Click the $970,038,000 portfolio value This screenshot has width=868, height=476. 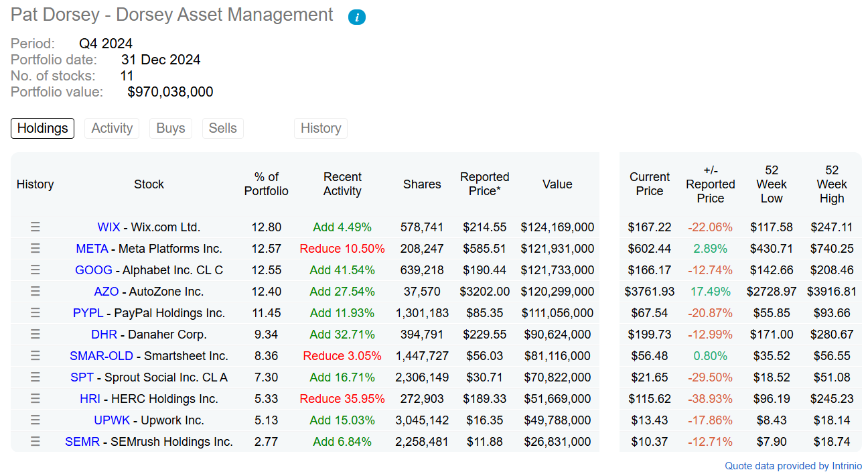[170, 92]
